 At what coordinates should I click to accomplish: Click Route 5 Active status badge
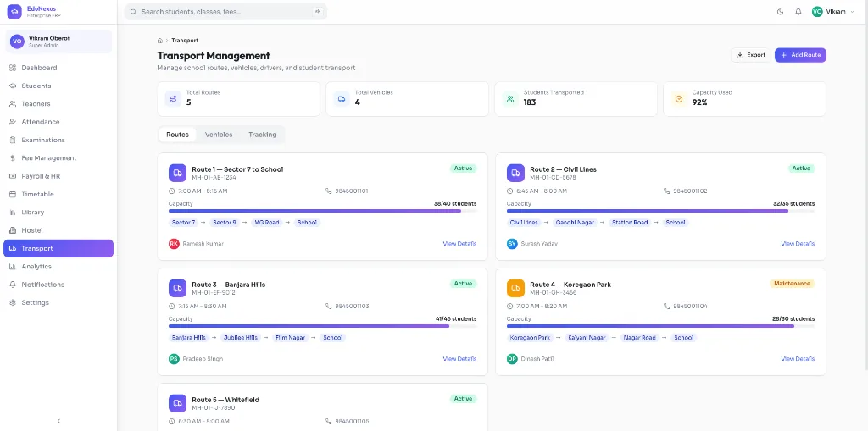464,398
